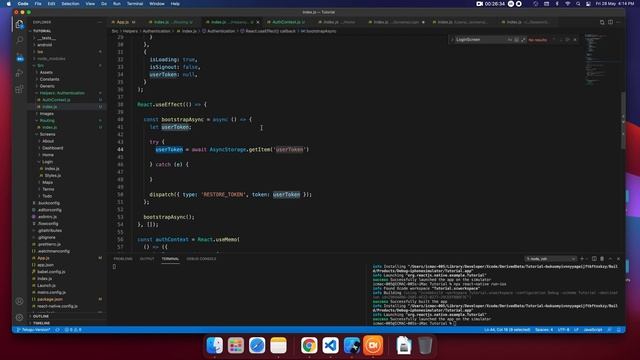Expand the ios folder
The height and width of the screenshot is (360, 640).
tap(40, 52)
